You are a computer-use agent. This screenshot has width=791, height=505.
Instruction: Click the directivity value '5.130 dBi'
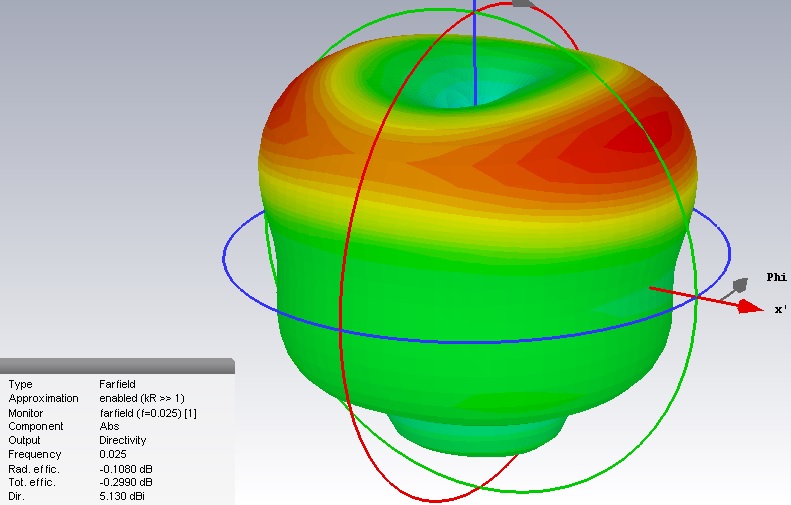[x=122, y=496]
